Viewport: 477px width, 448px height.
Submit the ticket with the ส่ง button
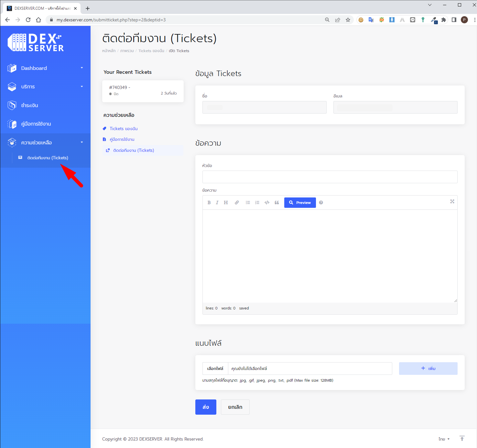click(206, 407)
